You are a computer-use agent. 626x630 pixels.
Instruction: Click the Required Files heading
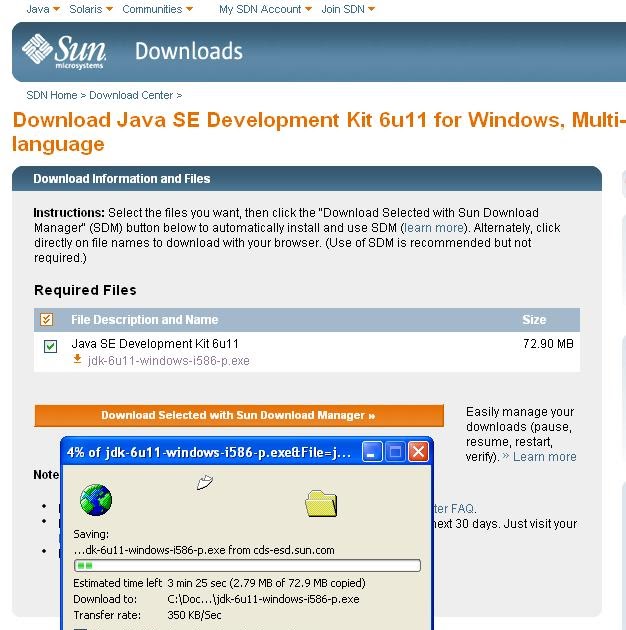click(x=85, y=290)
